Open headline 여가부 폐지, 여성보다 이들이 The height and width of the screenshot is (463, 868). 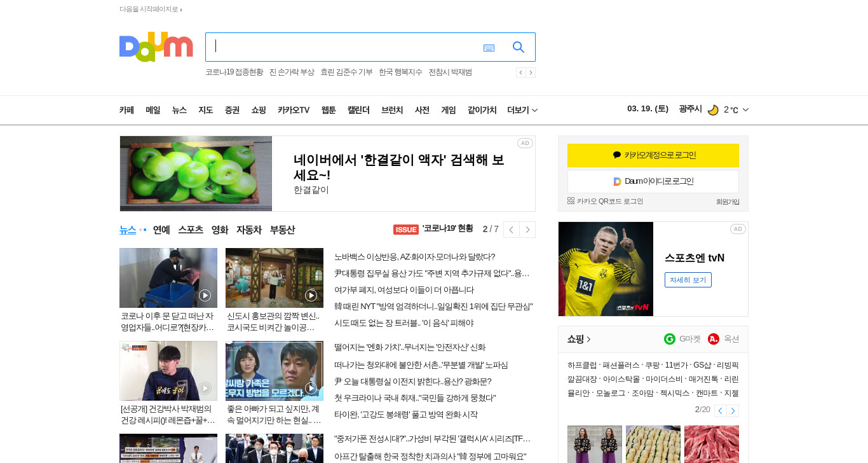(x=404, y=290)
